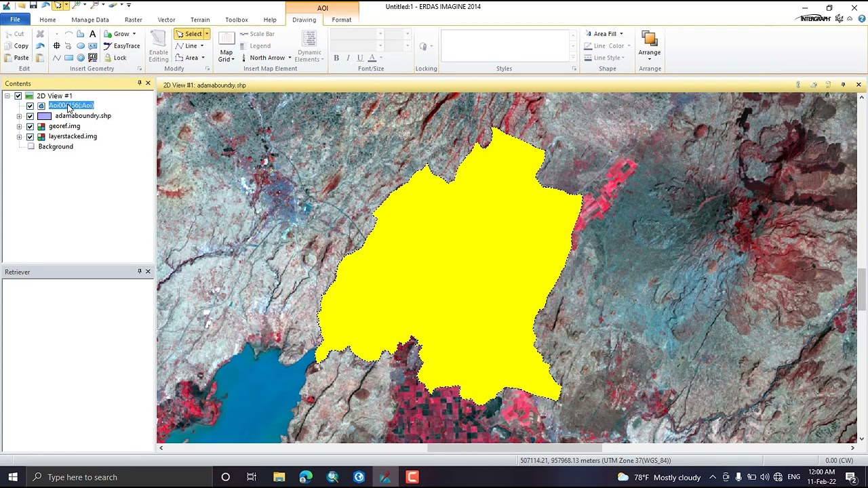The width and height of the screenshot is (868, 488).
Task: Pin the Retriever panel
Action: (x=140, y=271)
